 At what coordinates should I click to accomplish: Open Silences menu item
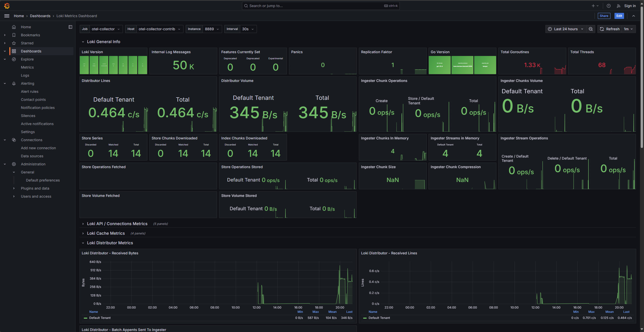click(x=28, y=116)
